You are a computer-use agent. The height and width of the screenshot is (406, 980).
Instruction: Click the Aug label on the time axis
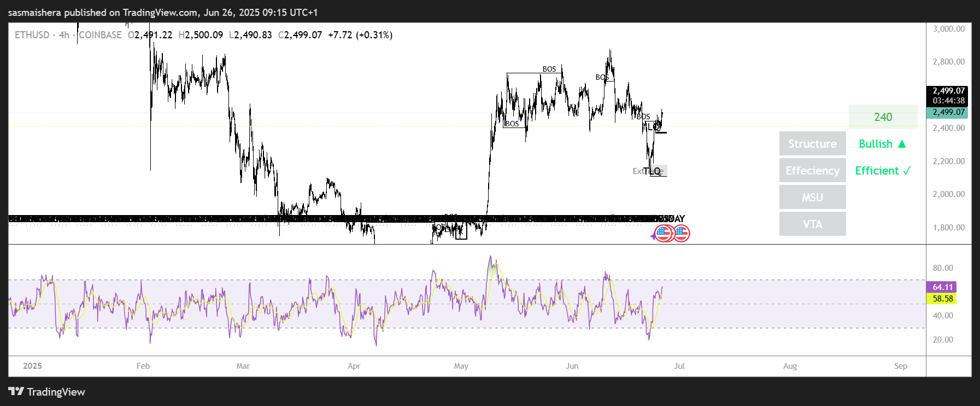790,366
